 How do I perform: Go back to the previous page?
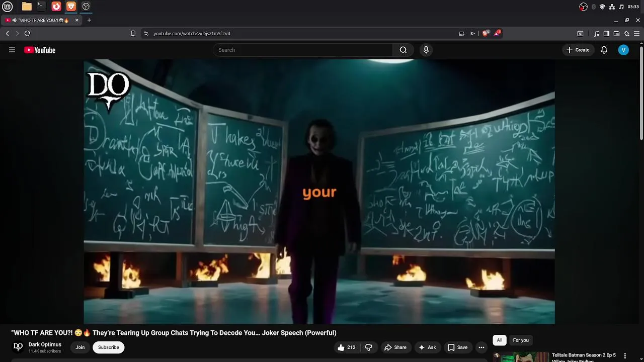pyautogui.click(x=8, y=34)
